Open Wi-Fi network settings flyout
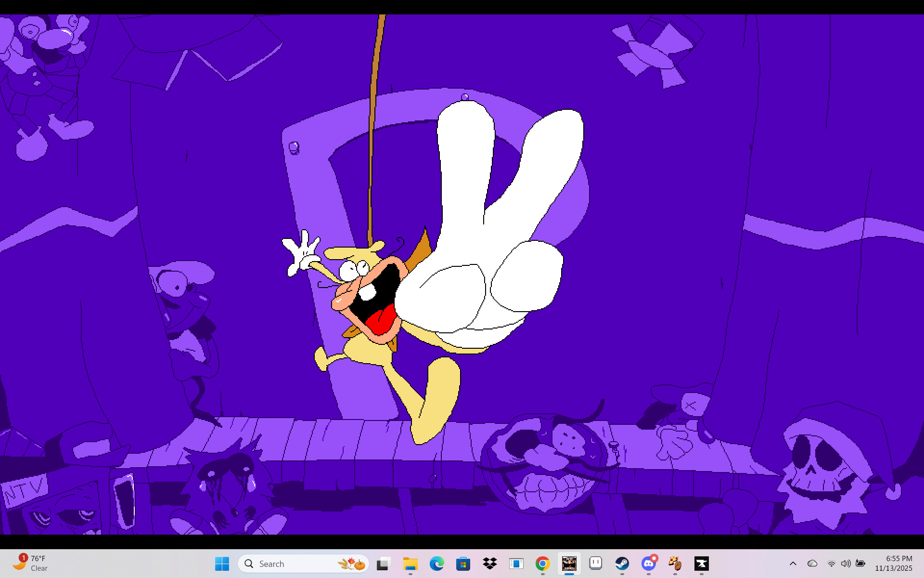The height and width of the screenshot is (578, 924). (x=831, y=564)
